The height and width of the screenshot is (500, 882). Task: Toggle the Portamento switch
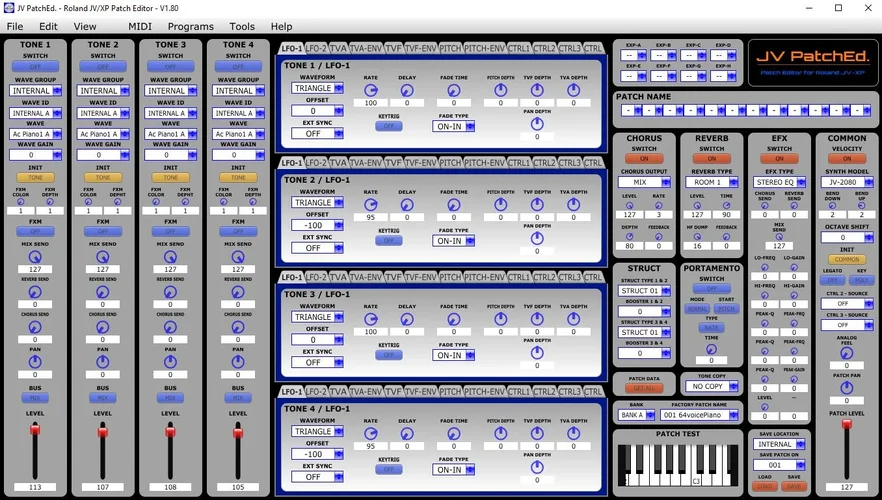click(711, 289)
